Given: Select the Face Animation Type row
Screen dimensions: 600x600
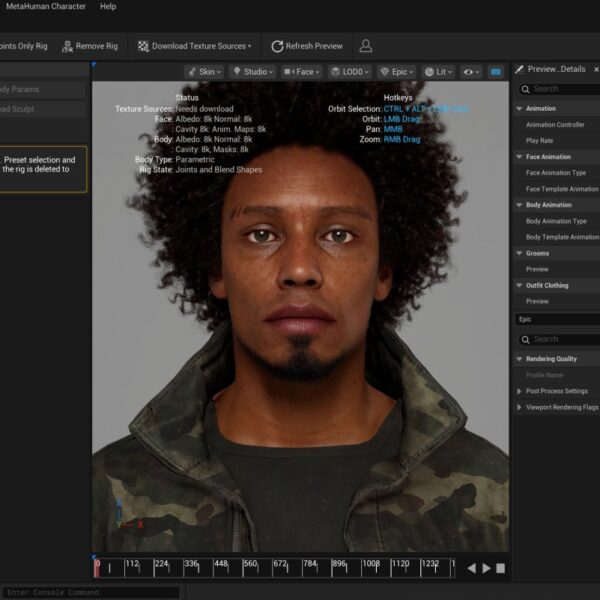Looking at the screenshot, I should (557, 173).
